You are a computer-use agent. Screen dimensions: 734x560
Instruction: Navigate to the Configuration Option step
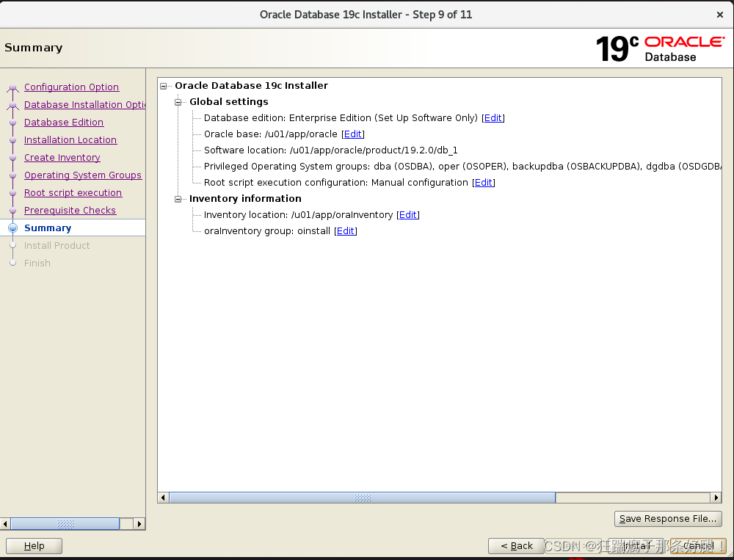(x=71, y=87)
